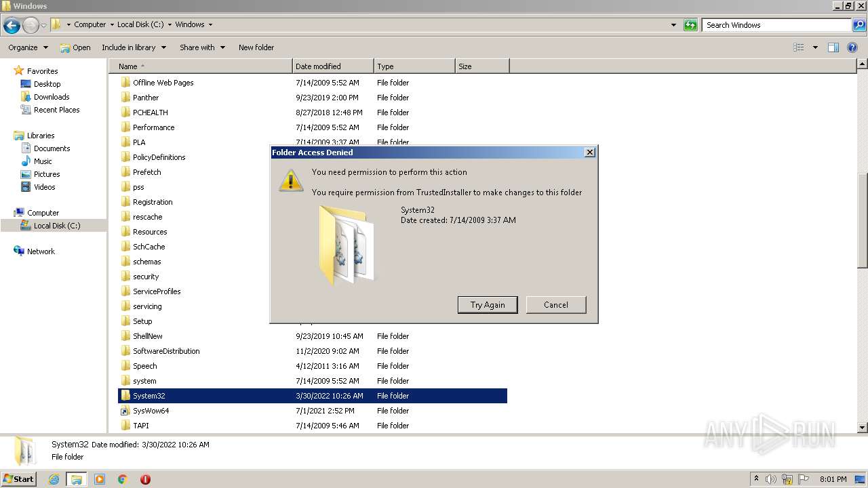Click Open in the toolbar
This screenshot has height=488, width=868.
pos(75,47)
